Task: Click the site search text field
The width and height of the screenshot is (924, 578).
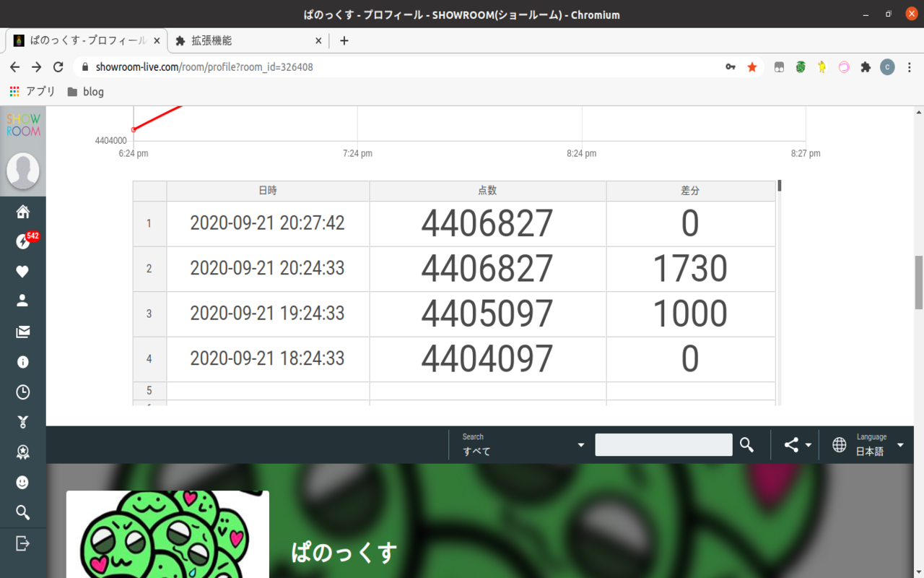Action: (x=663, y=445)
